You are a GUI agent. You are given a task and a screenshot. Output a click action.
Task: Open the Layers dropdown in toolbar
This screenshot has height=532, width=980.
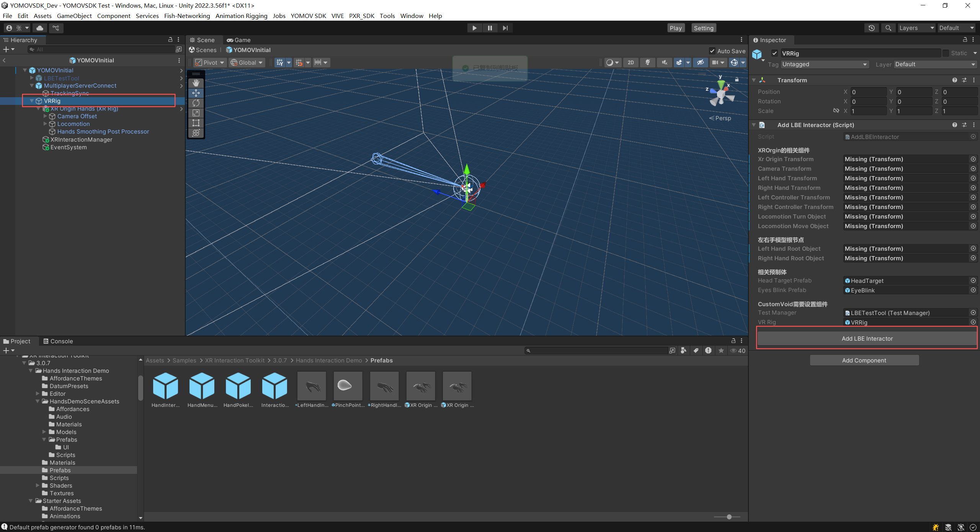(916, 28)
